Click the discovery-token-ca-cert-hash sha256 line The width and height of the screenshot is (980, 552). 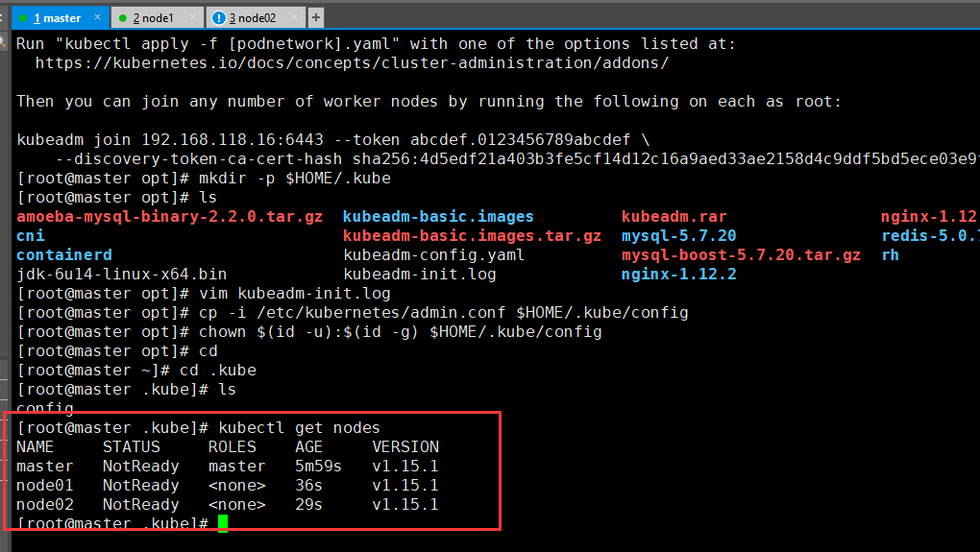click(518, 159)
